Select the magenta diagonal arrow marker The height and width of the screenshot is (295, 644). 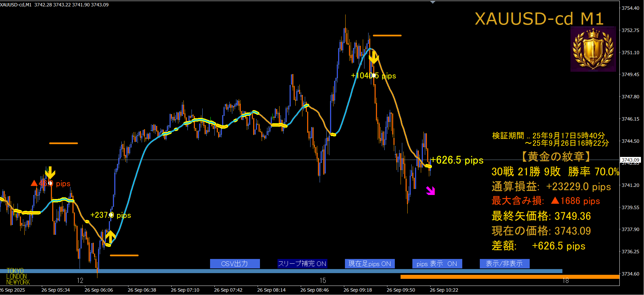[x=431, y=191]
